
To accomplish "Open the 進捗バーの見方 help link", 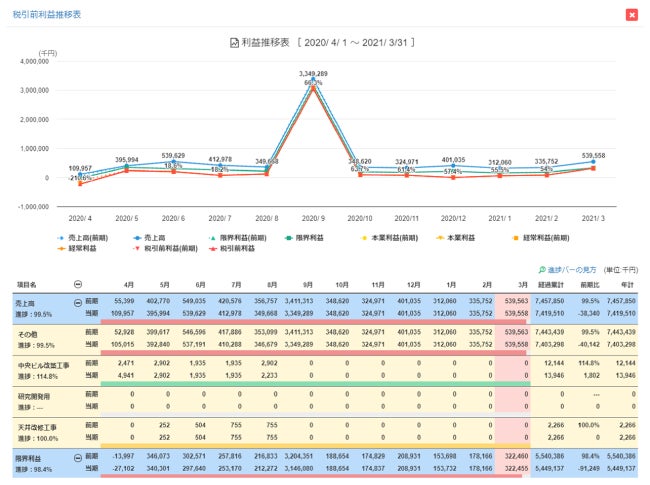I will (x=572, y=270).
